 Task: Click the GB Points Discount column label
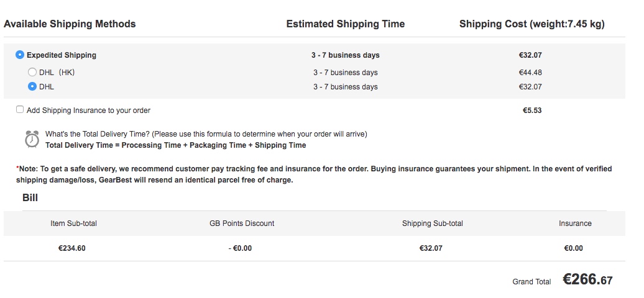coord(241,223)
